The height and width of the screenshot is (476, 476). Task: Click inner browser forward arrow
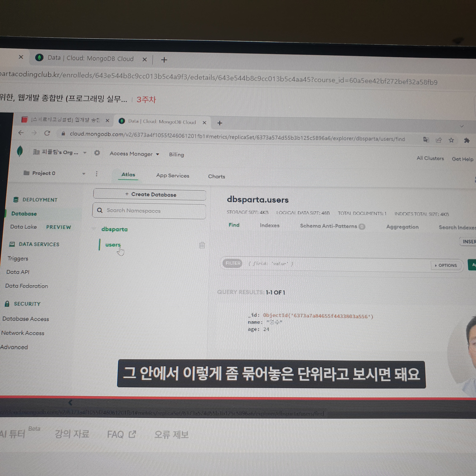tap(34, 133)
